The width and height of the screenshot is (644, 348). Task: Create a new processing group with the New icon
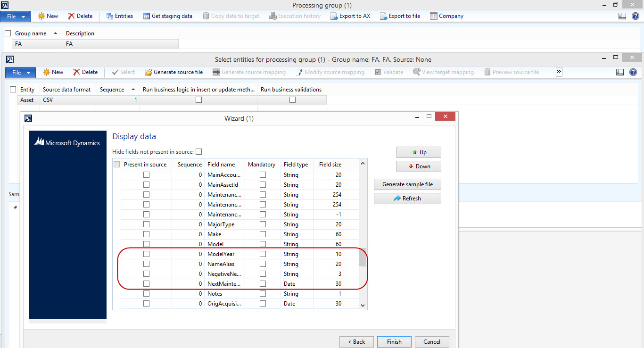point(47,16)
